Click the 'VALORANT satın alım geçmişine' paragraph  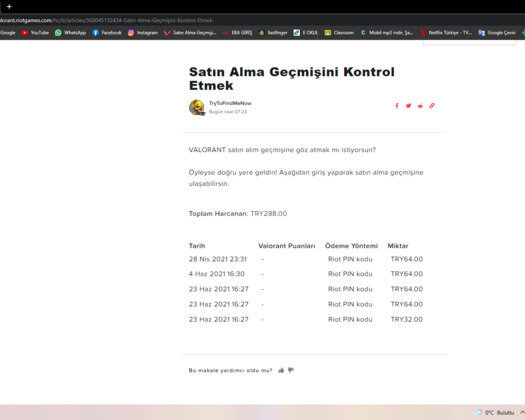click(282, 150)
